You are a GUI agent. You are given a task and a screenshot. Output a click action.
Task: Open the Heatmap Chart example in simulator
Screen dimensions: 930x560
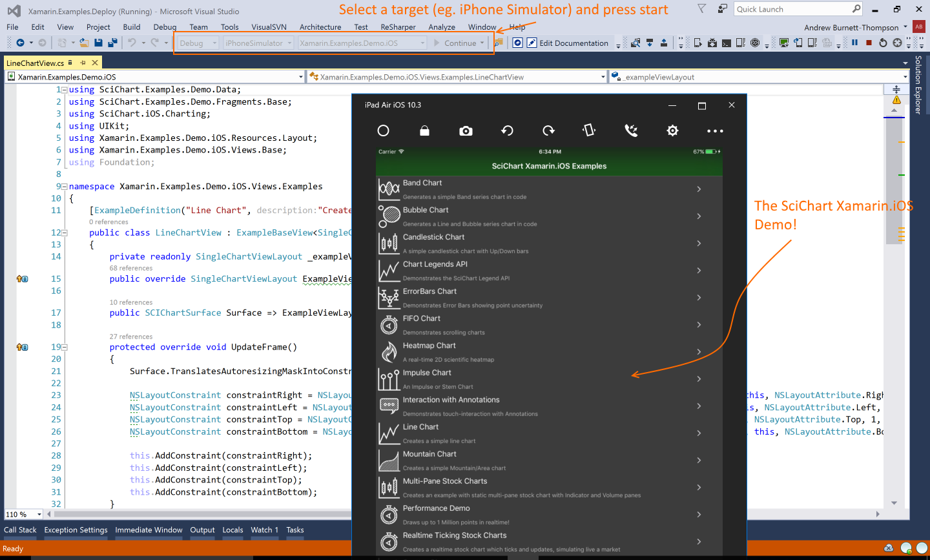click(x=549, y=352)
